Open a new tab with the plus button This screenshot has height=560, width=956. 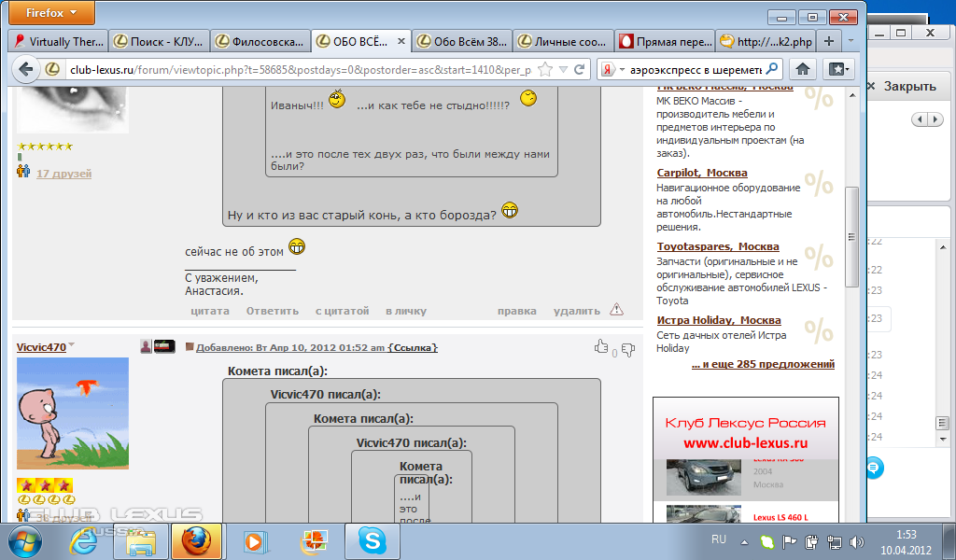coord(829,41)
